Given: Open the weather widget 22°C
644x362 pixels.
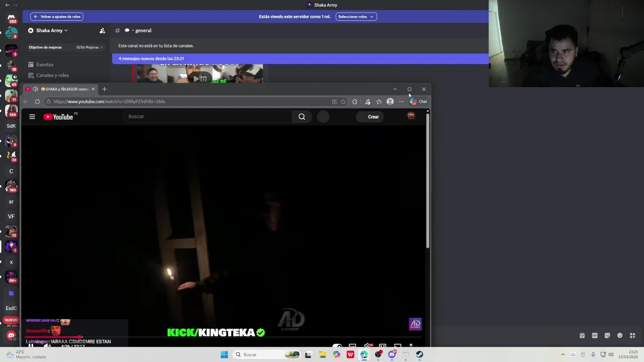Looking at the screenshot, I should 25,354.
